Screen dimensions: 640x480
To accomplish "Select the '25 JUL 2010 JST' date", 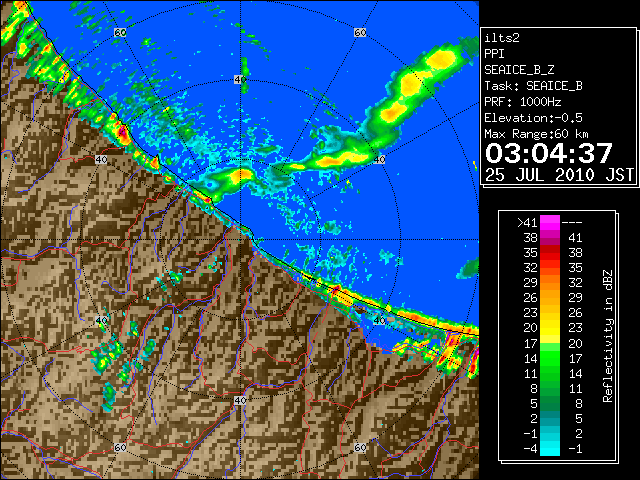I will [559, 175].
